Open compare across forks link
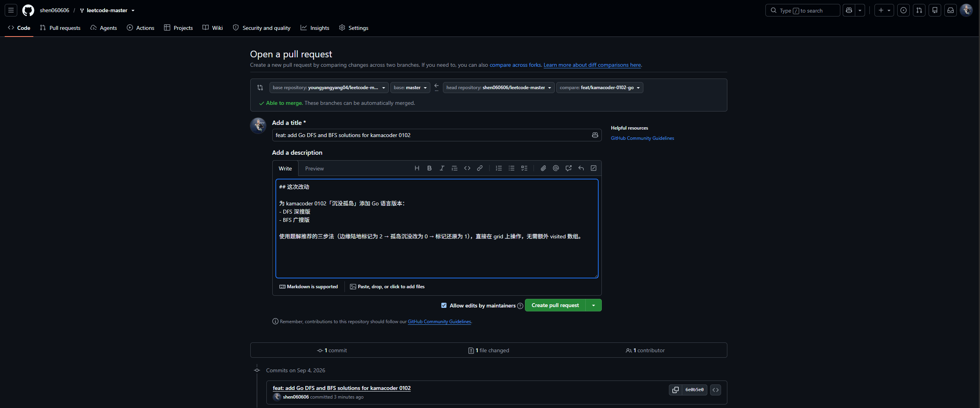The height and width of the screenshot is (408, 980). point(515,65)
